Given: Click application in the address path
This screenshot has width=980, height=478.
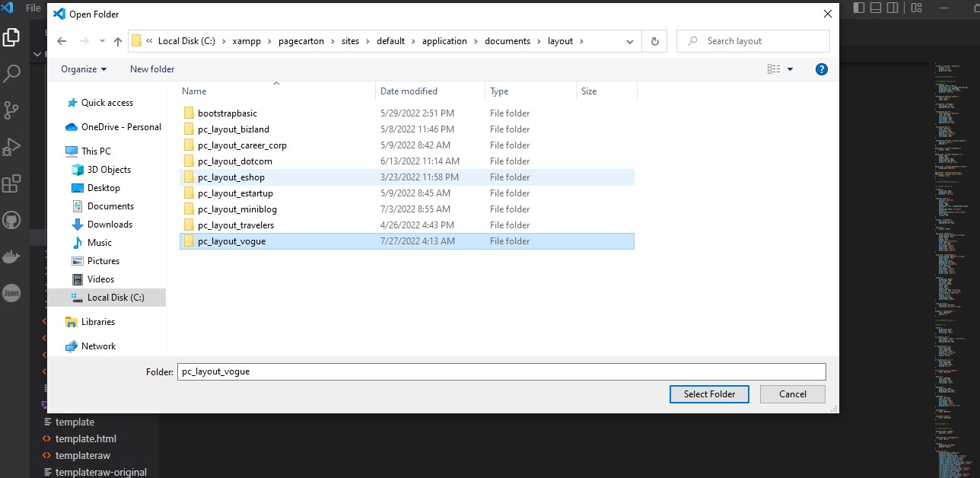Looking at the screenshot, I should coord(444,41).
